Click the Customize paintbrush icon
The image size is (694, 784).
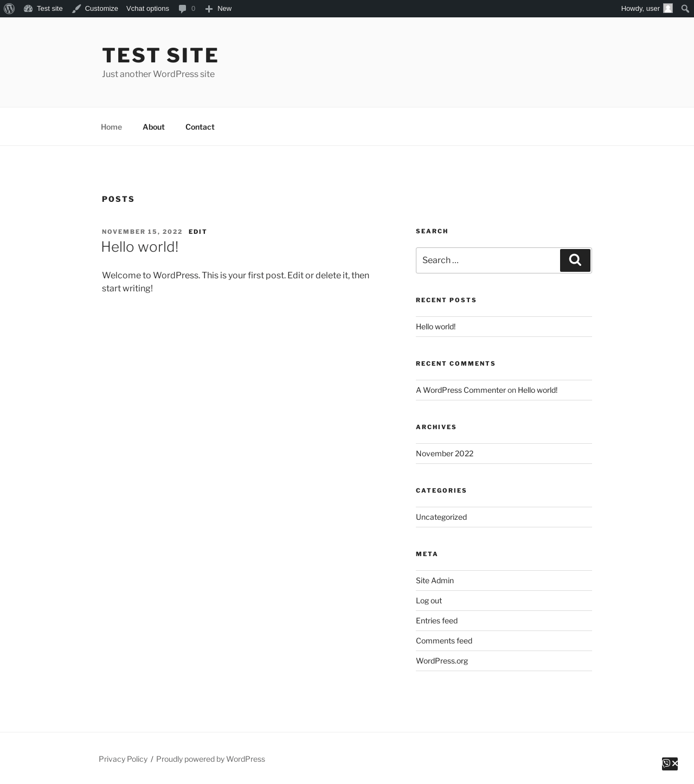point(76,9)
